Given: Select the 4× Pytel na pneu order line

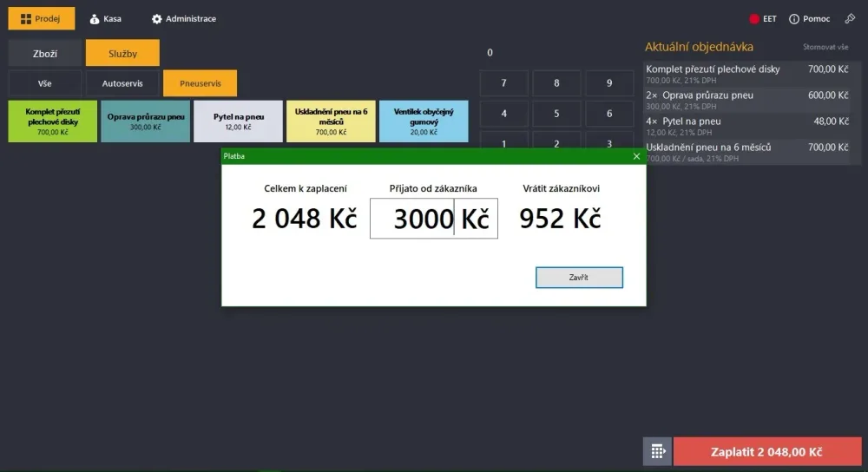Looking at the screenshot, I should tap(747, 126).
